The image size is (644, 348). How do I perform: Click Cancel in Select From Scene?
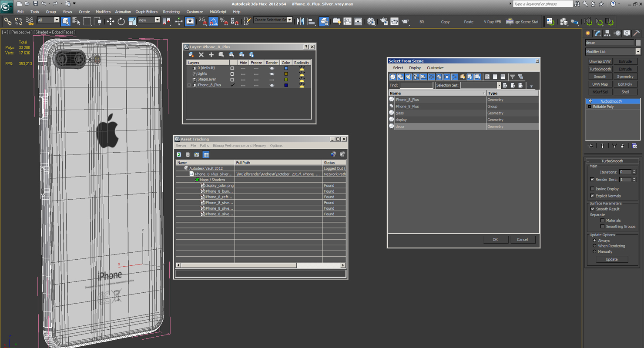[522, 239]
